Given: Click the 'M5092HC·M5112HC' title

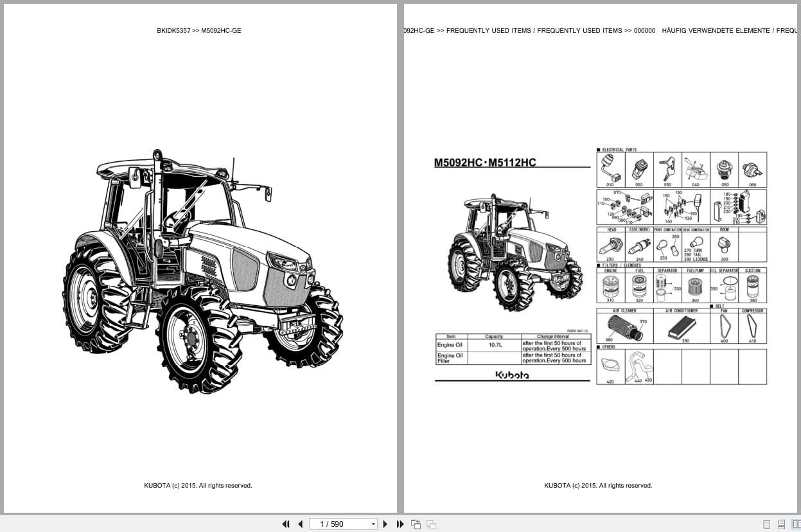Looking at the screenshot, I should 485,163.
